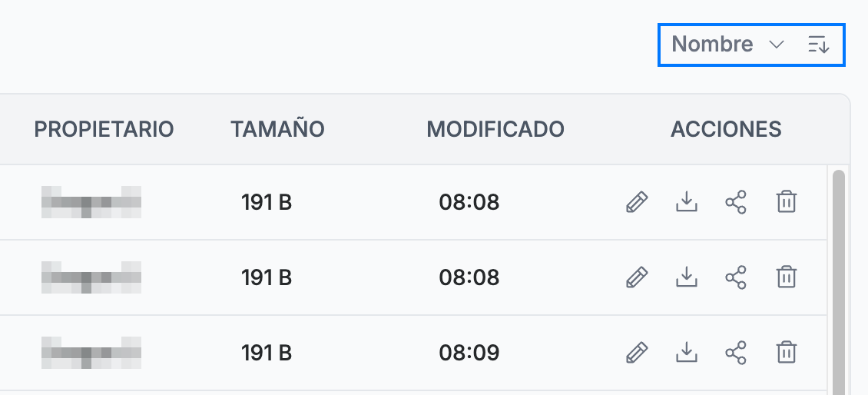Viewport: 868px width, 395px height.
Task: Edit the second row file modified 08:08
Action: pos(637,277)
